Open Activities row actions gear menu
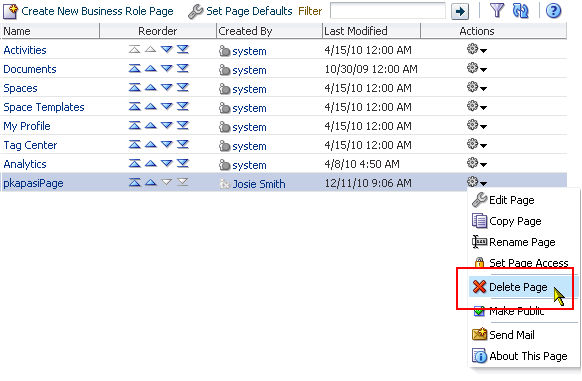The height and width of the screenshot is (381, 582). (477, 49)
